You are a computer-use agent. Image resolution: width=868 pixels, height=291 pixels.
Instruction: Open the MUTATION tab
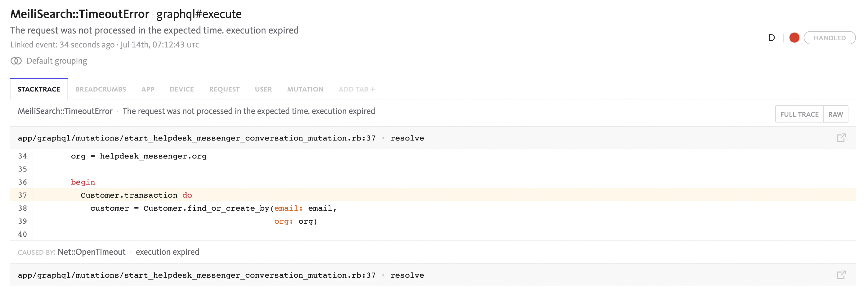point(305,89)
